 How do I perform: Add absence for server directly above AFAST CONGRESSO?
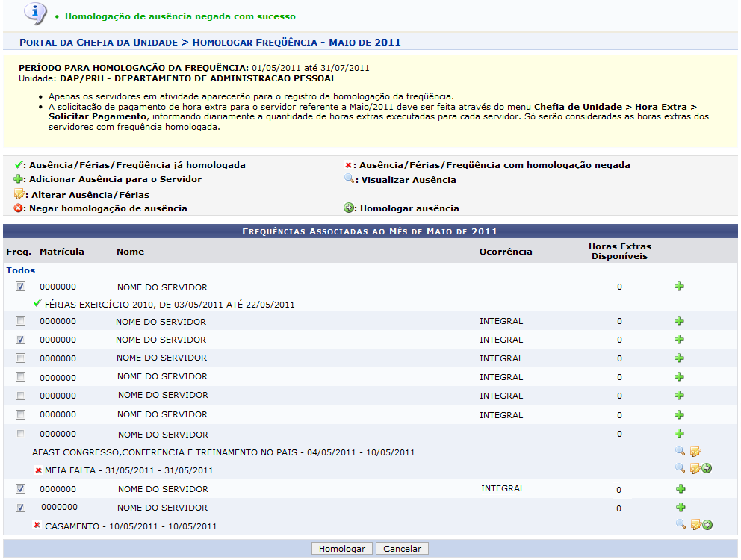[679, 433]
